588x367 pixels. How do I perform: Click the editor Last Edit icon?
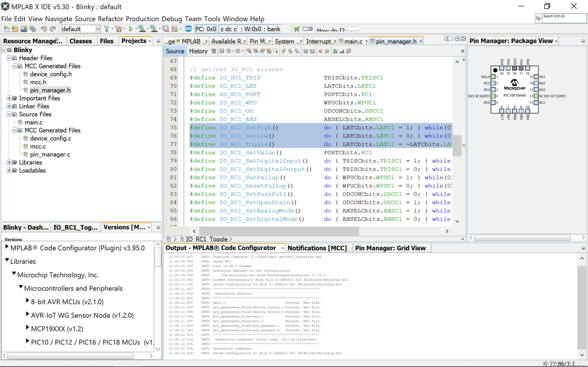(222, 51)
